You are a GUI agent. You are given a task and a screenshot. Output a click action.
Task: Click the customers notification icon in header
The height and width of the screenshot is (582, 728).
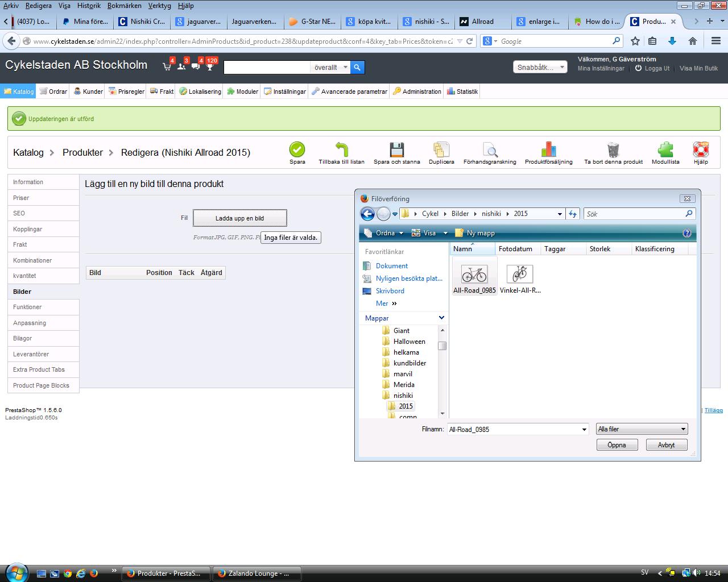(181, 66)
